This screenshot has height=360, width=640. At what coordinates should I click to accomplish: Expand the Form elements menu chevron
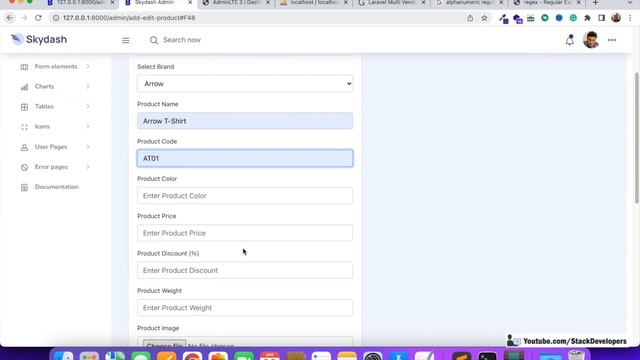[88, 66]
